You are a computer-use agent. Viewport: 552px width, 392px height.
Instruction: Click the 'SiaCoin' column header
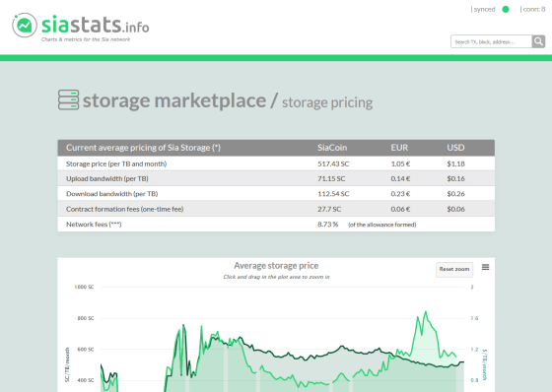click(332, 148)
